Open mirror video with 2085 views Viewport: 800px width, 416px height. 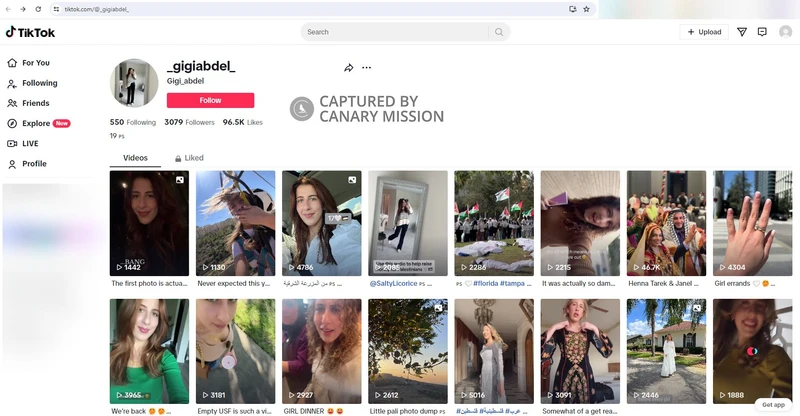tap(408, 223)
